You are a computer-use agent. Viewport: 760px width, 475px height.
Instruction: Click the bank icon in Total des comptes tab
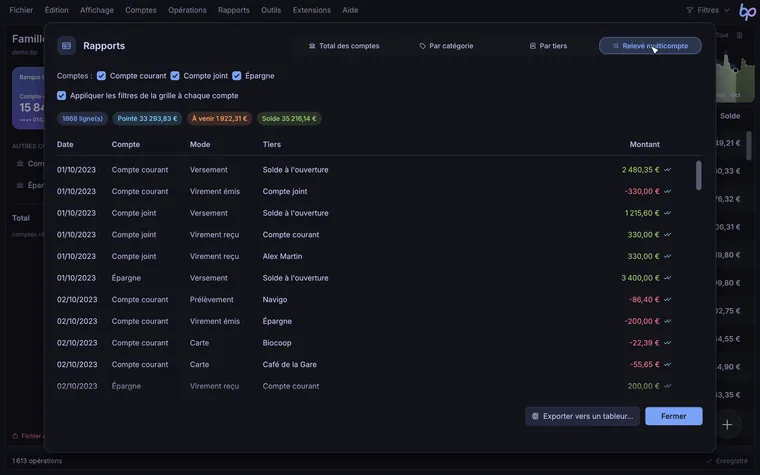coord(312,46)
